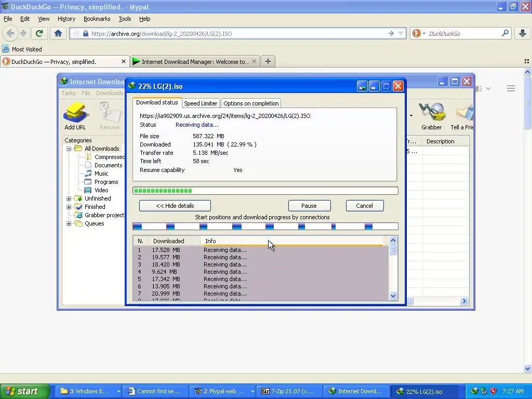
Task: Click the Hide details button
Action: point(175,206)
